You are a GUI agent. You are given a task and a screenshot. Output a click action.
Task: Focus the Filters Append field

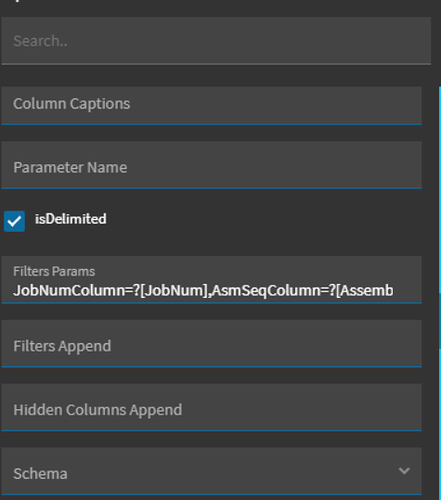click(212, 344)
